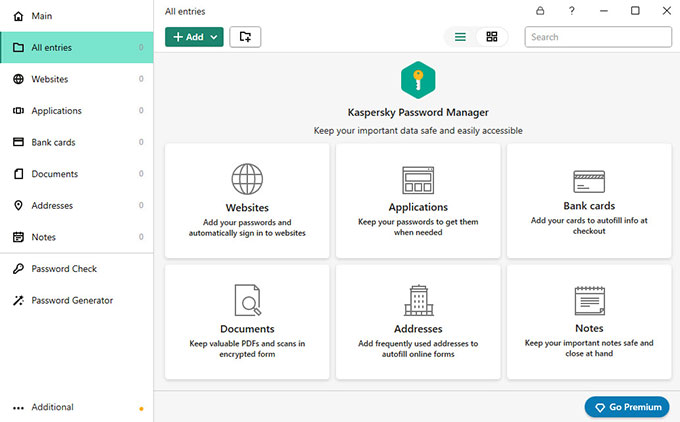
Task: Click 'Keep your passwords to get them when needed'
Action: 418,227
